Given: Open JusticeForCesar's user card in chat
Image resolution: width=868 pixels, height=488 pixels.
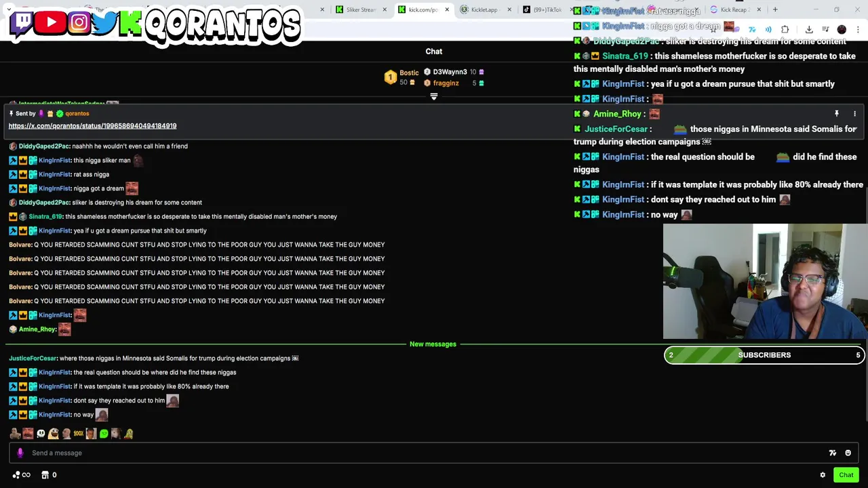Looking at the screenshot, I should coord(33,359).
